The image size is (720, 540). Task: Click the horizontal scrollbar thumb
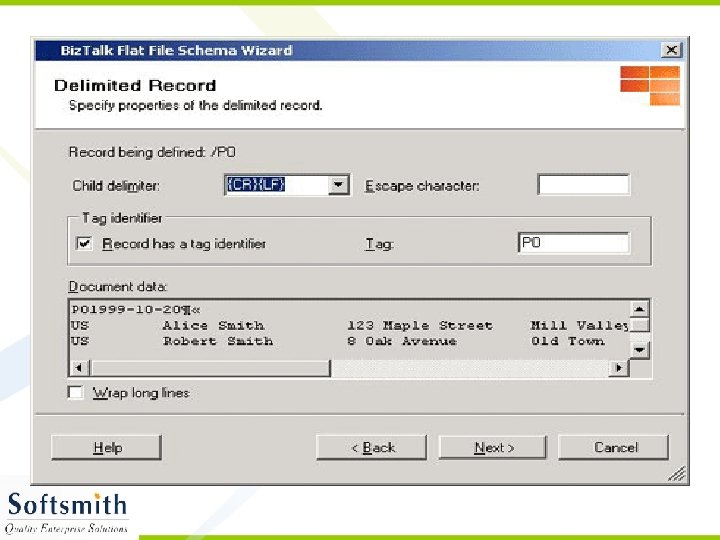(210, 368)
